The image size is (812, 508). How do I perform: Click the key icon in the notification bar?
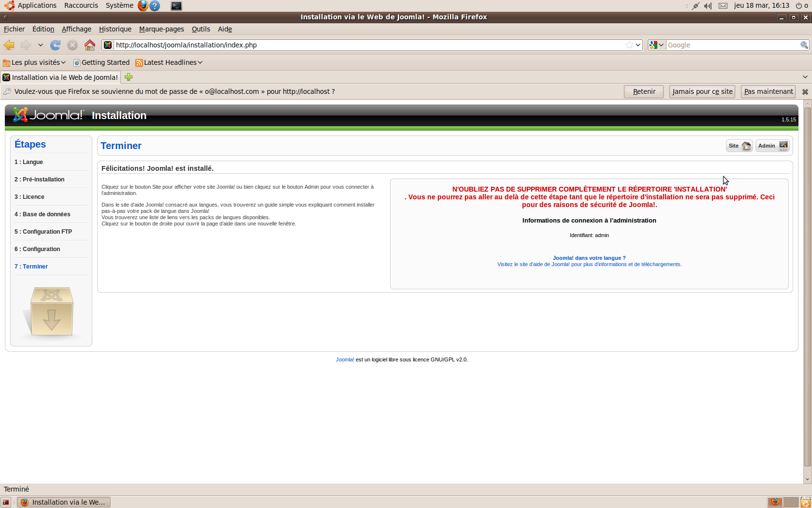pyautogui.click(x=7, y=91)
